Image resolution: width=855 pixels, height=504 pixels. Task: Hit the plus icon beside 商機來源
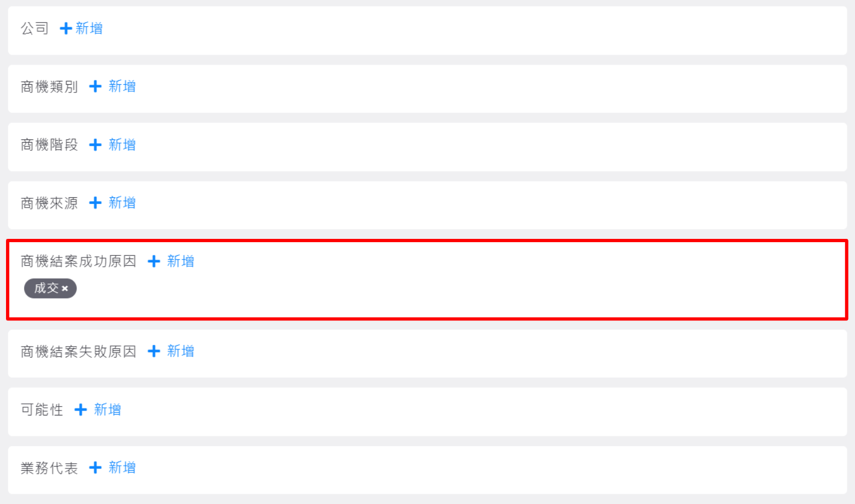(95, 203)
